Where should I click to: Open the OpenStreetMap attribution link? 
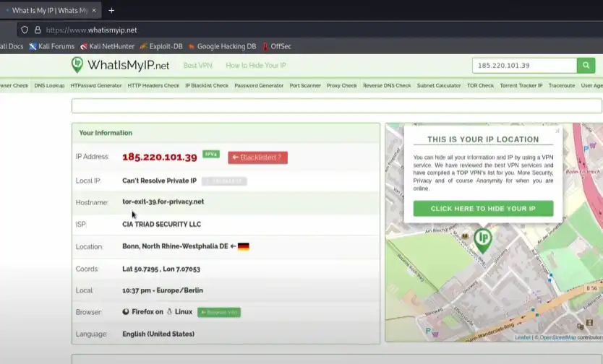[x=557, y=337]
